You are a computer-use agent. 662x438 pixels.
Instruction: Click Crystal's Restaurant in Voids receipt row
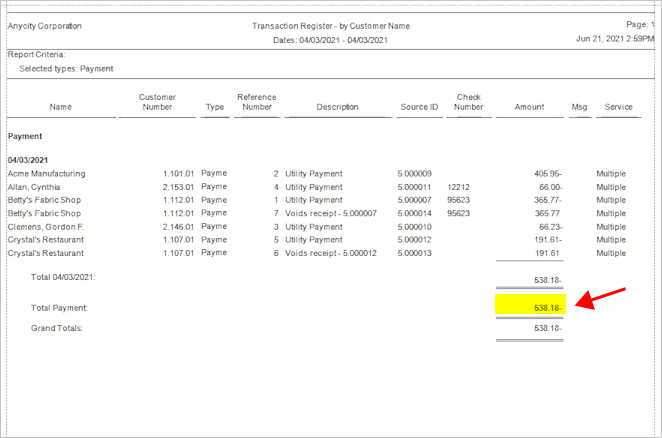(x=46, y=253)
